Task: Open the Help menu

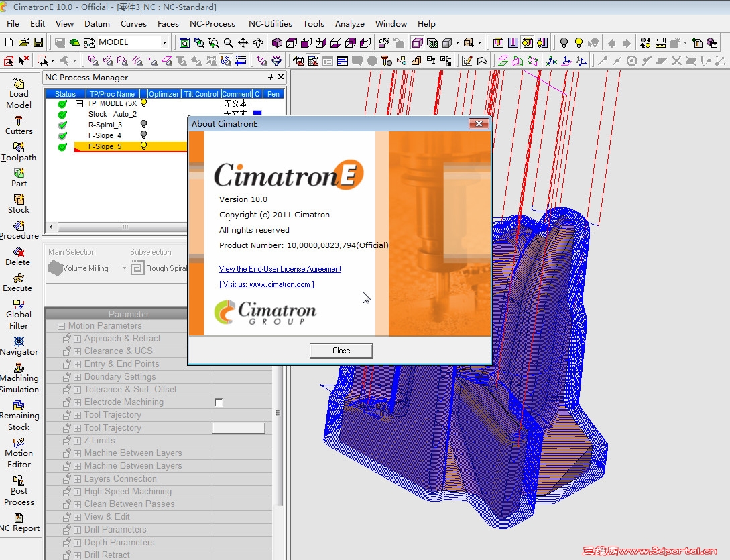Action: 426,23
